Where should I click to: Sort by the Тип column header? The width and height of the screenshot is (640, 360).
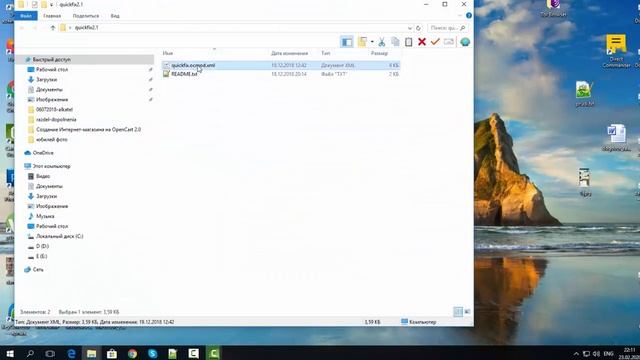[325, 53]
